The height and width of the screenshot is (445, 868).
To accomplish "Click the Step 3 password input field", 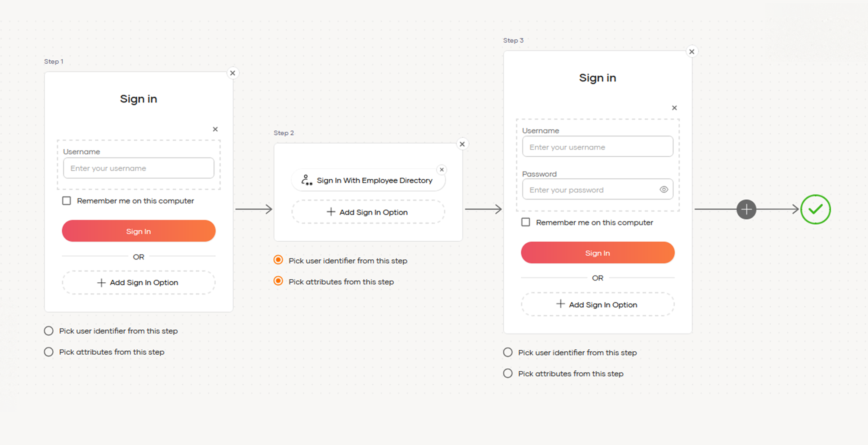I will click(x=589, y=190).
